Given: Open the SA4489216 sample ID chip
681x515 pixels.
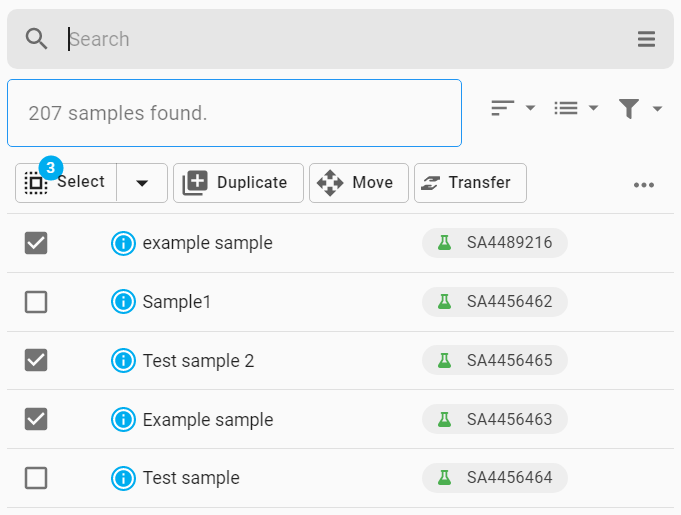Looking at the screenshot, I should (495, 243).
